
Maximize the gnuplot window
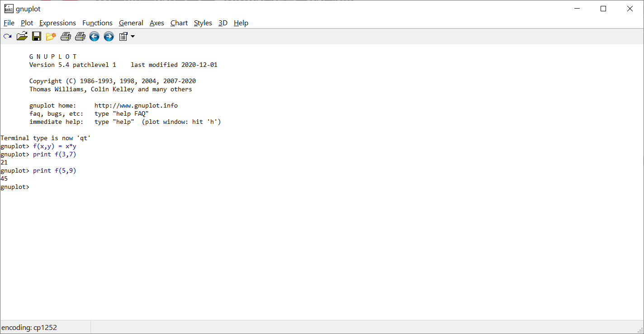tap(603, 9)
